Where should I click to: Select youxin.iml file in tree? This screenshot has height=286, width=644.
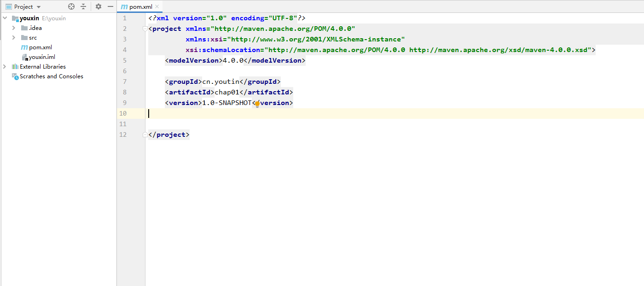coord(42,57)
